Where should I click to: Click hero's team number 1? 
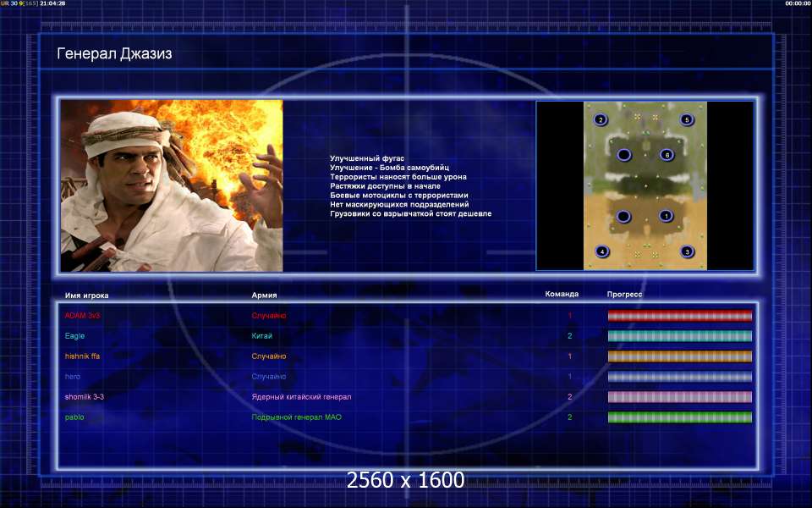click(570, 376)
